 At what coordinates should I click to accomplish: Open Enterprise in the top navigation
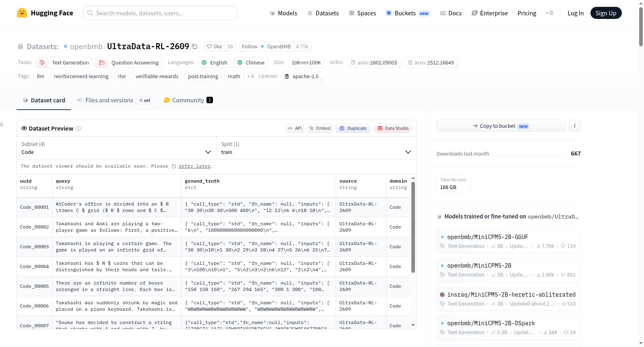click(x=489, y=13)
